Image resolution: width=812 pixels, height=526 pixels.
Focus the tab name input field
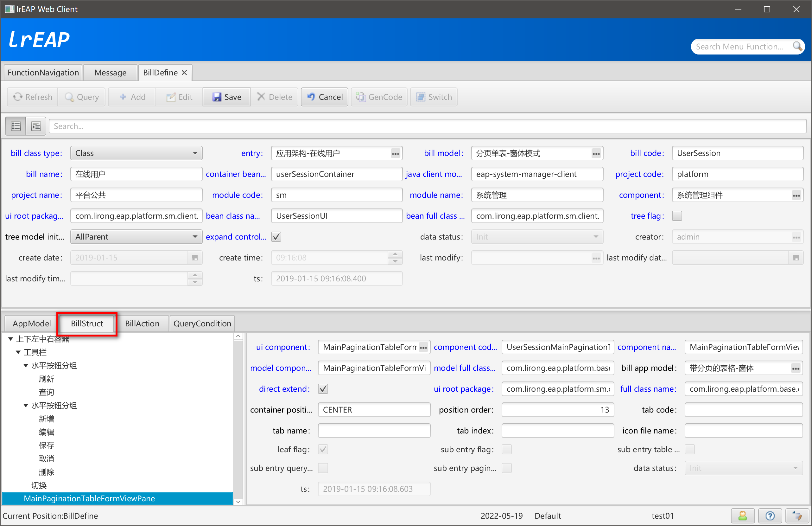374,431
